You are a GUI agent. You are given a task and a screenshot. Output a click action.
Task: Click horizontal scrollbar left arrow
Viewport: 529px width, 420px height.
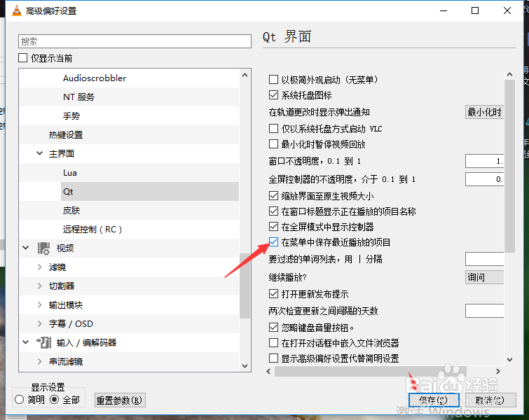pos(268,371)
